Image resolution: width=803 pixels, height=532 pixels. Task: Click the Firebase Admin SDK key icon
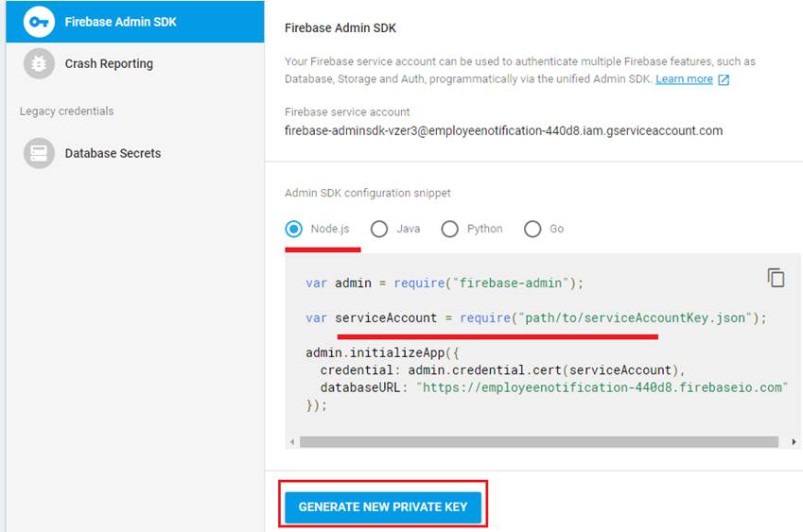point(39,22)
